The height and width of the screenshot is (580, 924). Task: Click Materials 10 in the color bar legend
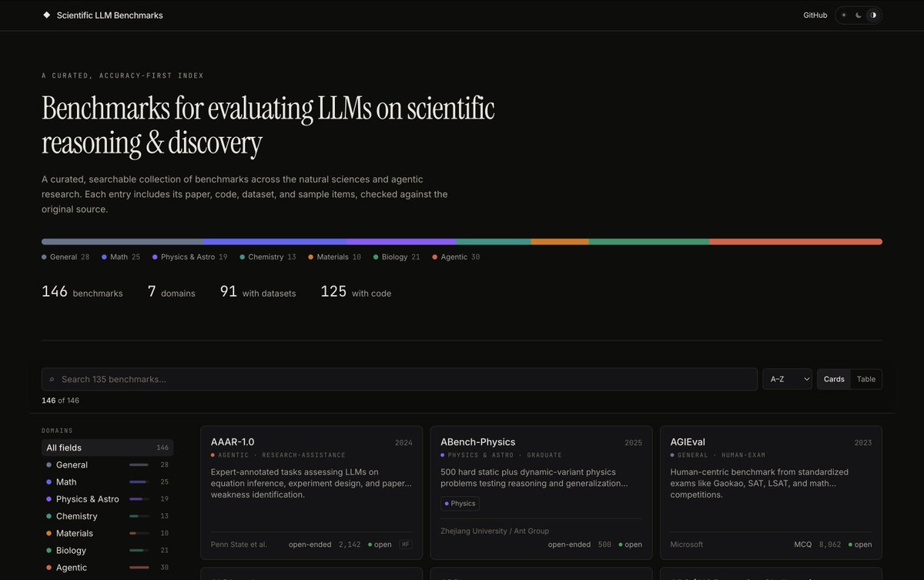click(334, 256)
